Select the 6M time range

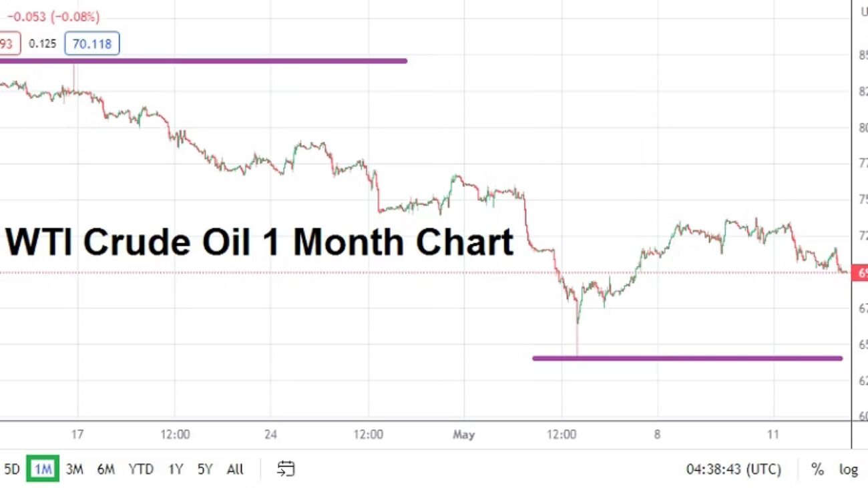click(x=105, y=469)
